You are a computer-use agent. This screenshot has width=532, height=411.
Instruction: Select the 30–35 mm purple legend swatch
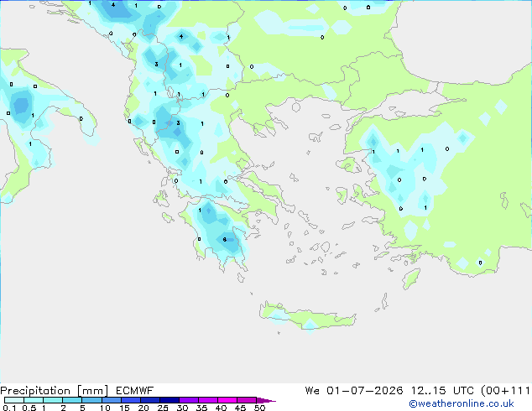[189, 400]
